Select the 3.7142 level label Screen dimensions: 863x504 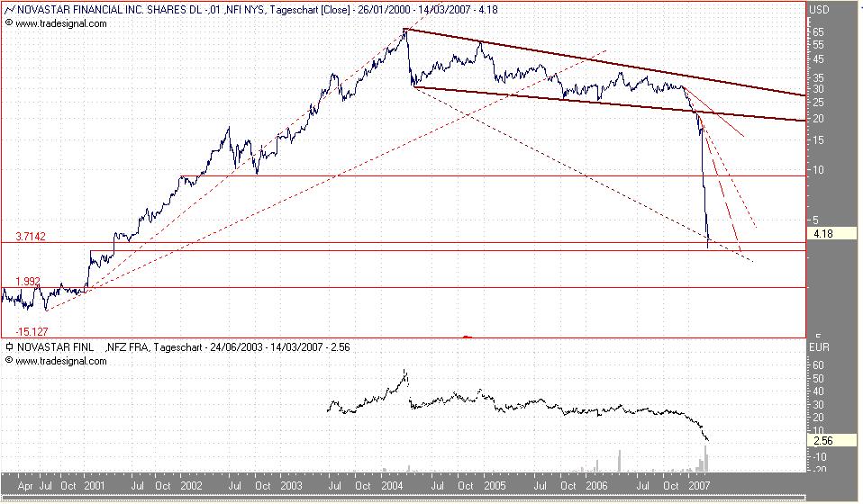coord(31,237)
